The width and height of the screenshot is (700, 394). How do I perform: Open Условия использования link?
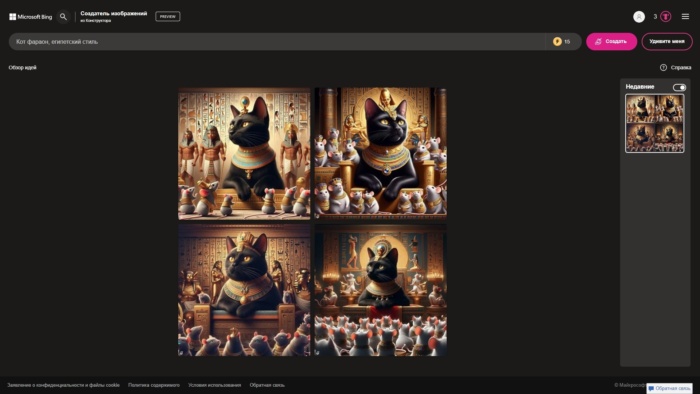pyautogui.click(x=214, y=385)
